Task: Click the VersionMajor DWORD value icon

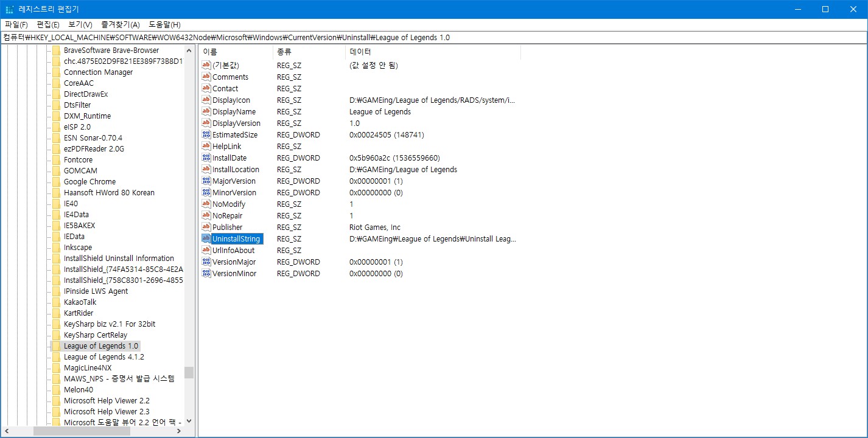Action: (x=206, y=262)
